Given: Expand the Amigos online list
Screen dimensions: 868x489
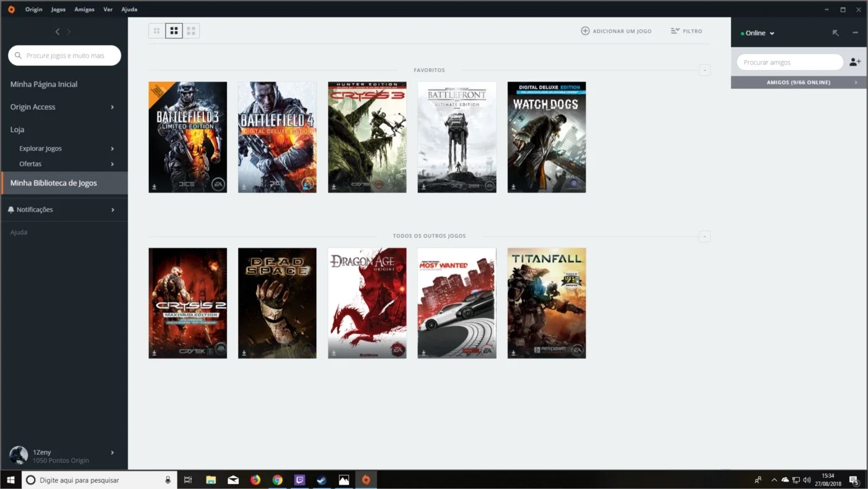Looking at the screenshot, I should pos(799,83).
